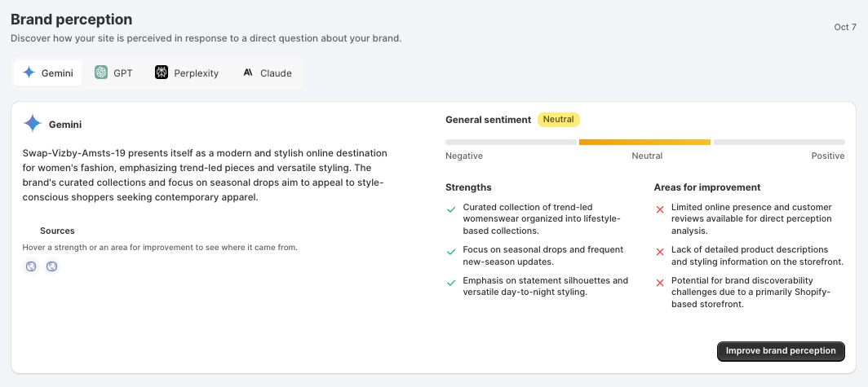Click red X beside lack of product descriptions
The height and width of the screenshot is (387, 868).
(660, 252)
